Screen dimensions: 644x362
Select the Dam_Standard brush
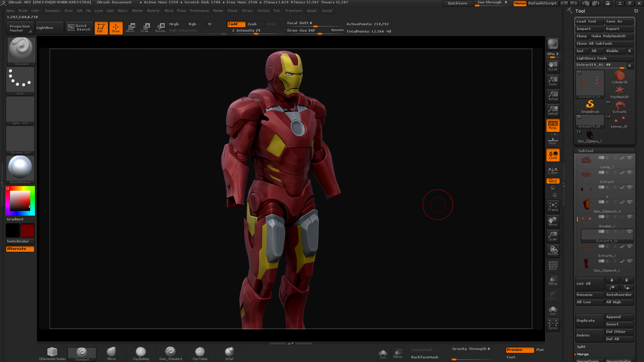click(x=170, y=354)
